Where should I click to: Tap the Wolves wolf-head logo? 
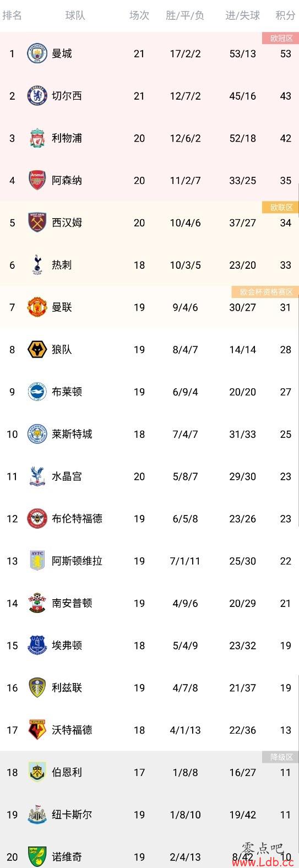click(x=37, y=350)
